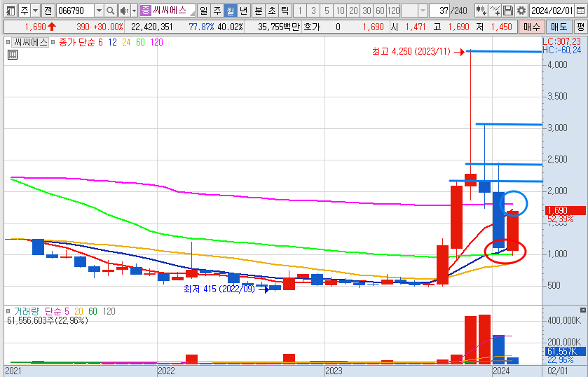
Task: Click the orange 24 moving average legend
Action: point(126,42)
